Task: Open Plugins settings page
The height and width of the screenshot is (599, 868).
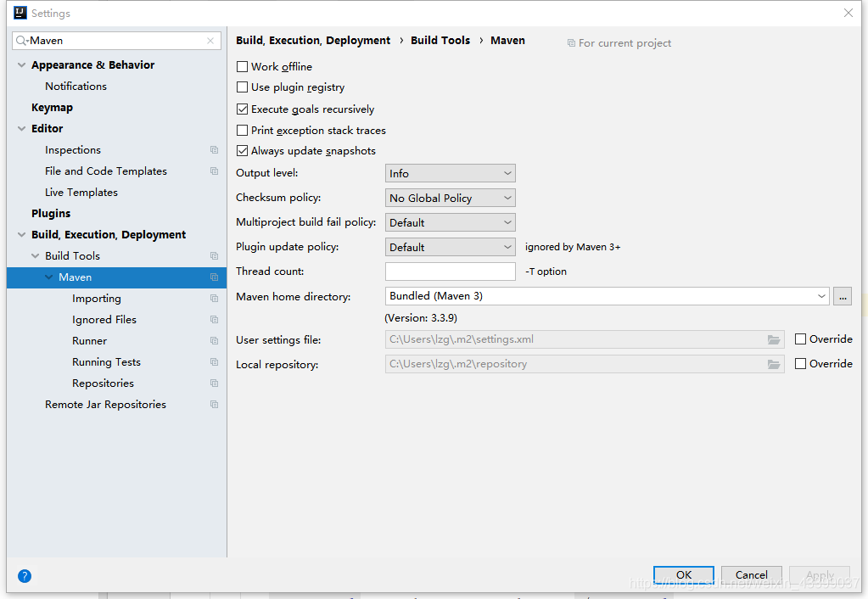Action: [x=51, y=213]
